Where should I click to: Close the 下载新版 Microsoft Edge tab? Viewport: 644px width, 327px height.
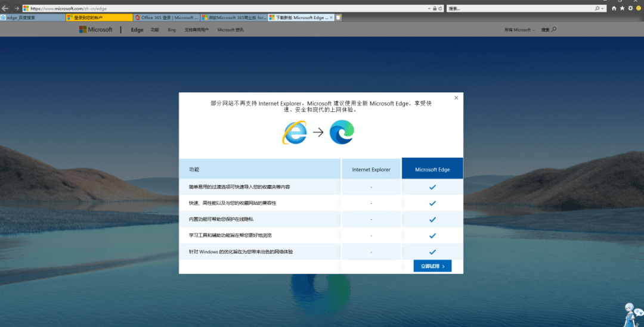332,18
